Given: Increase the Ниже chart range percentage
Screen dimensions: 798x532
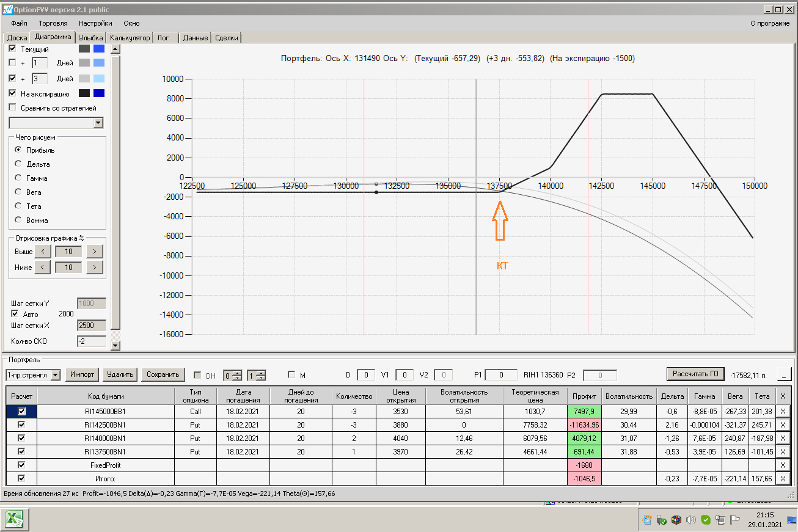Looking at the screenshot, I should tap(94, 267).
